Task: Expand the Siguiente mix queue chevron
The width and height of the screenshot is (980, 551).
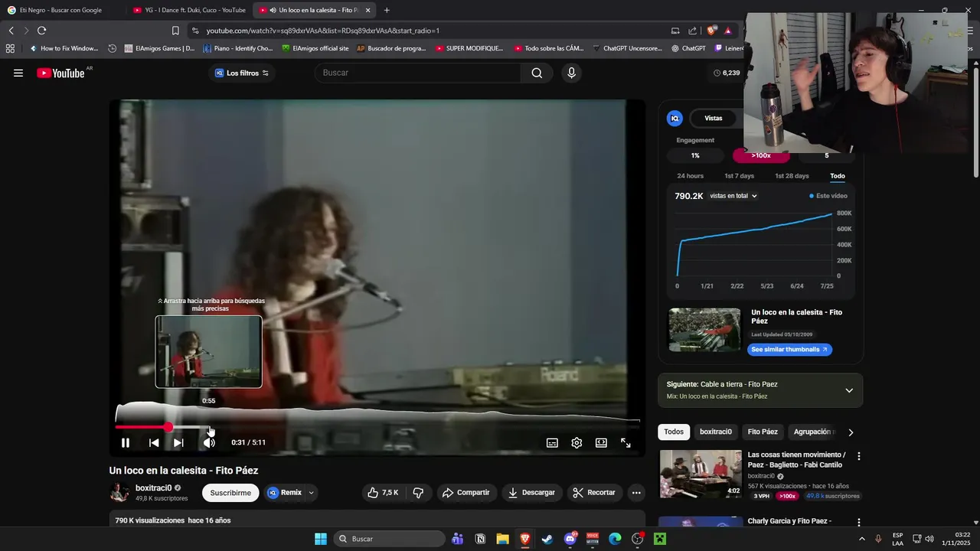Action: pyautogui.click(x=849, y=390)
